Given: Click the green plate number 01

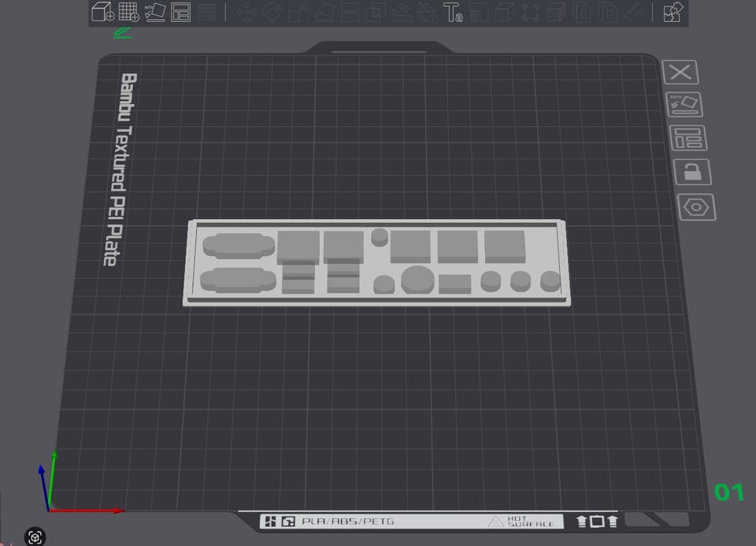Looking at the screenshot, I should (728, 492).
